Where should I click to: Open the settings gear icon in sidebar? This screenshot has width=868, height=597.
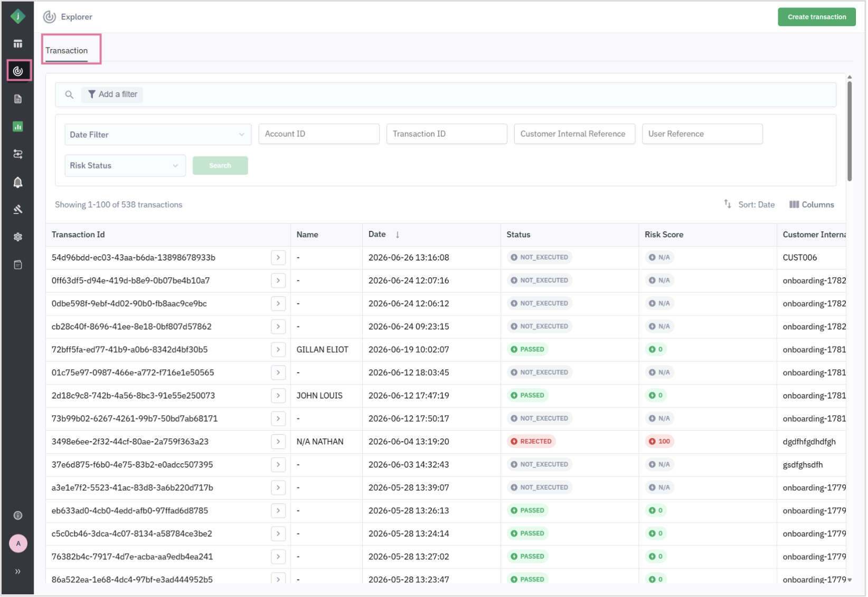click(18, 237)
